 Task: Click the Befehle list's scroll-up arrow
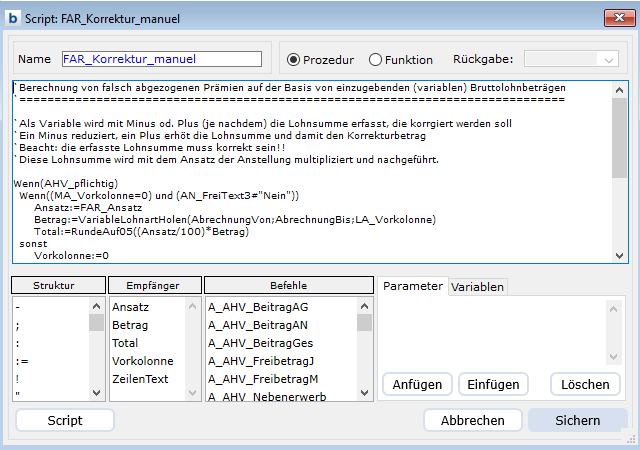364,306
